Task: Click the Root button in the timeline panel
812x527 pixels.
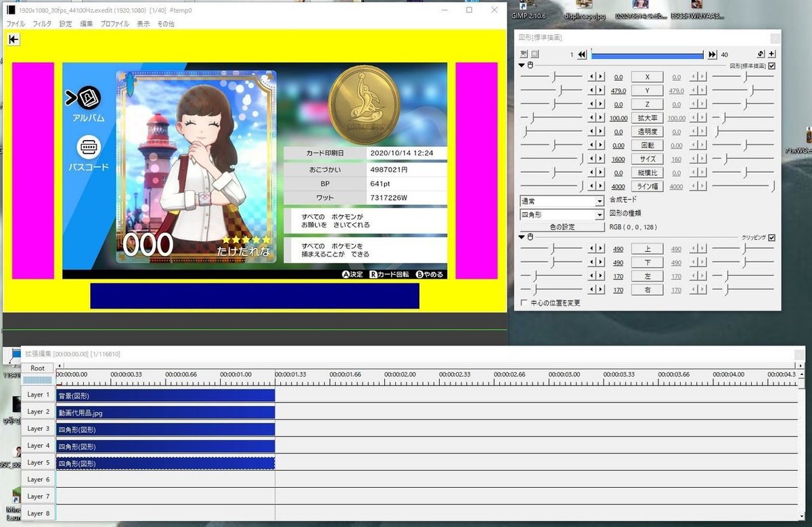Action: (37, 368)
